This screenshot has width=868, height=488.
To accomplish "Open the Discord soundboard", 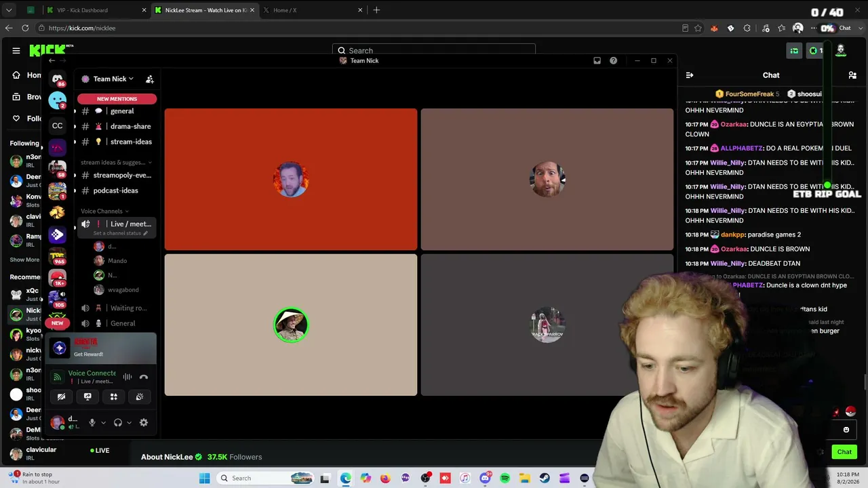I will point(140,396).
